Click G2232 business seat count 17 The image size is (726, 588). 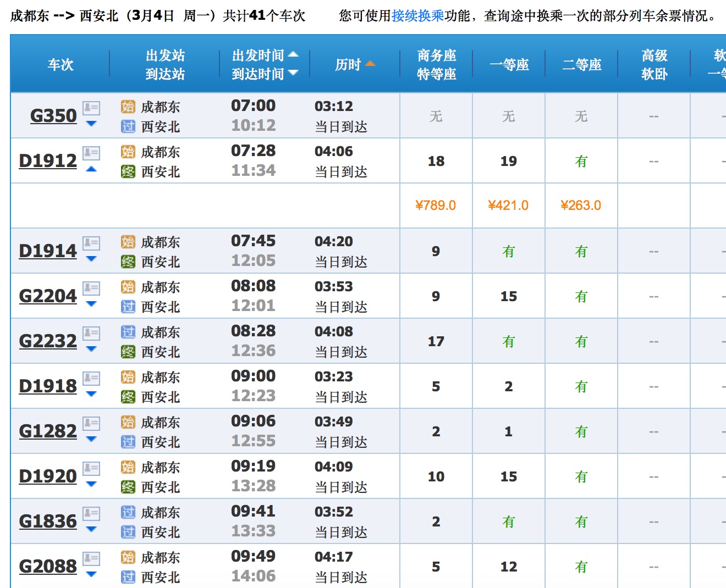(x=436, y=341)
